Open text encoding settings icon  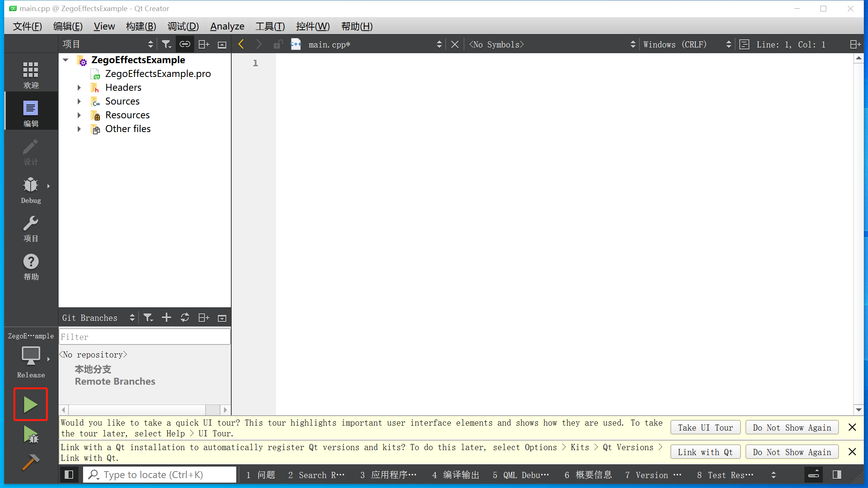(744, 44)
